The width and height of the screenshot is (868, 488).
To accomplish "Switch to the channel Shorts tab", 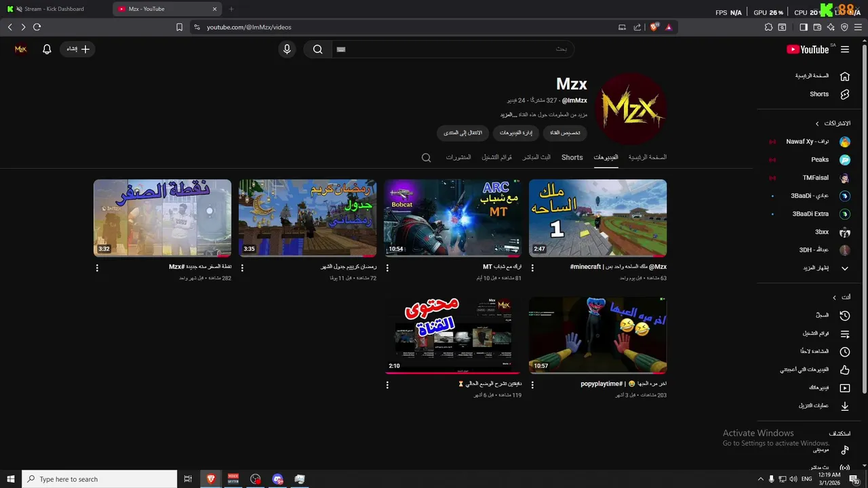I will 572,157.
